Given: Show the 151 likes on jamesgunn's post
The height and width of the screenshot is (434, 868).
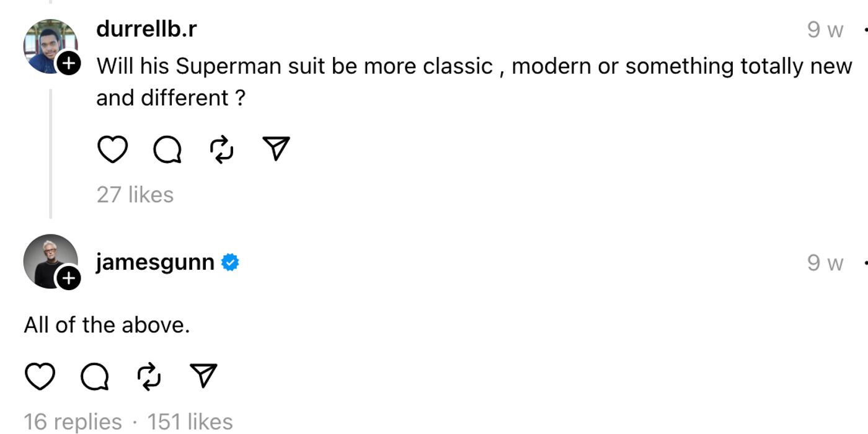Looking at the screenshot, I should pyautogui.click(x=190, y=422).
